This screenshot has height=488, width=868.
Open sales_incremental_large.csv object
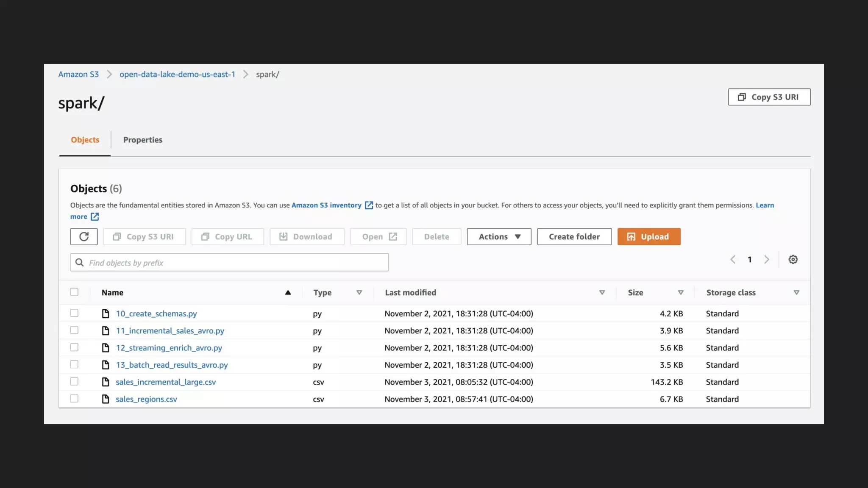(166, 382)
